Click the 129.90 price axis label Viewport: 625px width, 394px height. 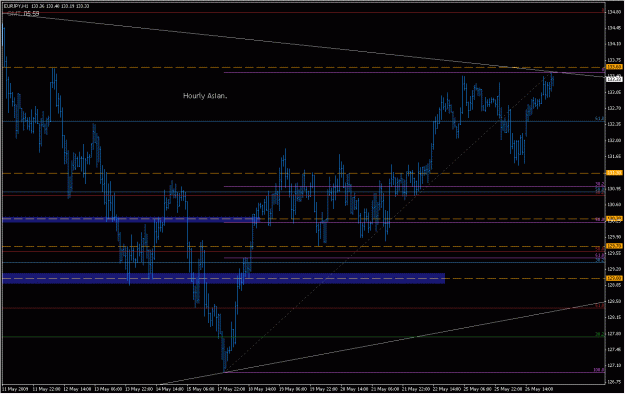pos(614,237)
